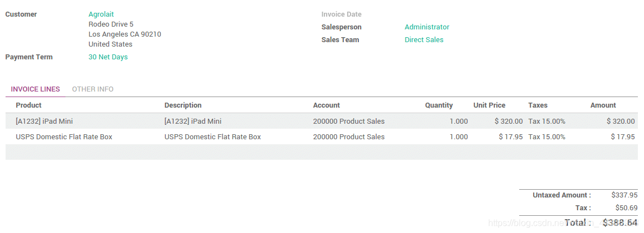Click the $ 320.00 unit price cell
644x233 pixels.
pos(509,121)
